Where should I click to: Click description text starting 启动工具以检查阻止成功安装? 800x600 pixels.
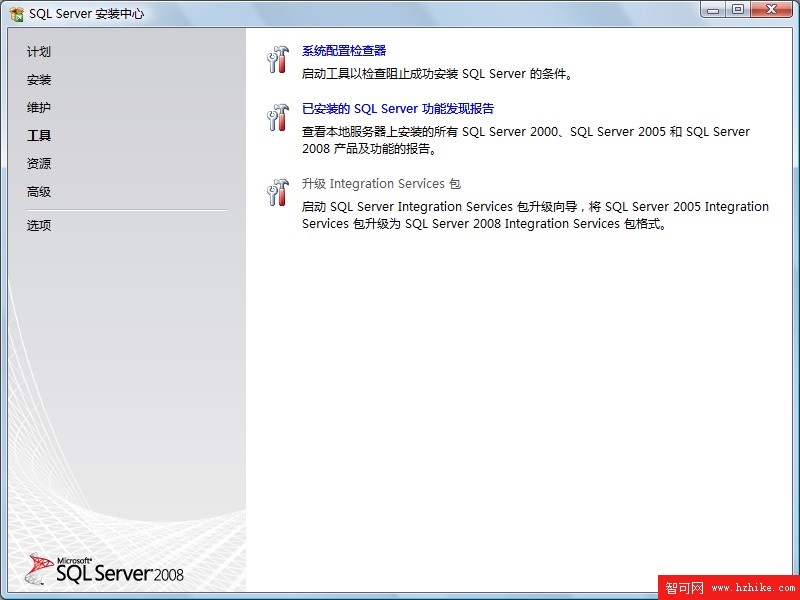click(438, 74)
